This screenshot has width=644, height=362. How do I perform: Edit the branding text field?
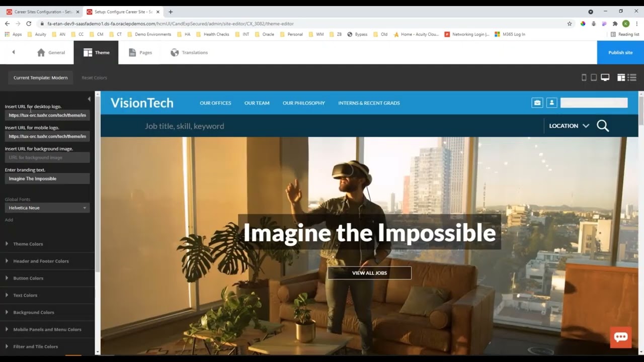(47, 178)
